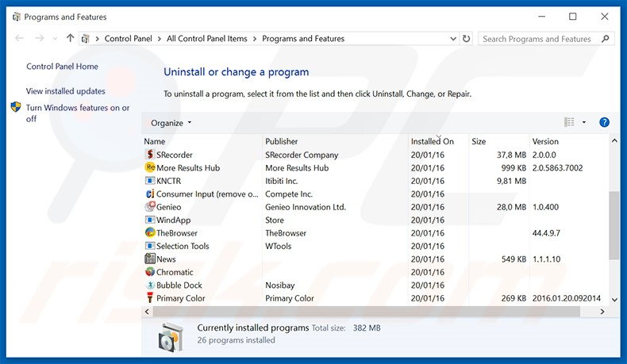Open help with the blue question mark
627x364 pixels.
(x=604, y=122)
